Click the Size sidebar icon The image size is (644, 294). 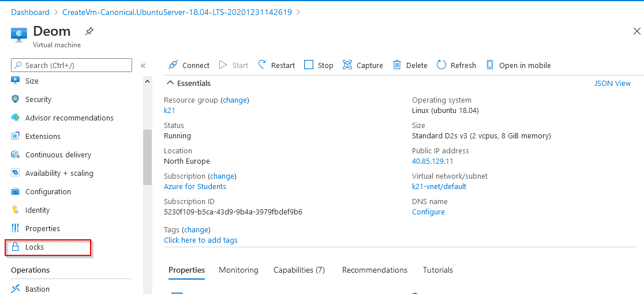point(16,81)
